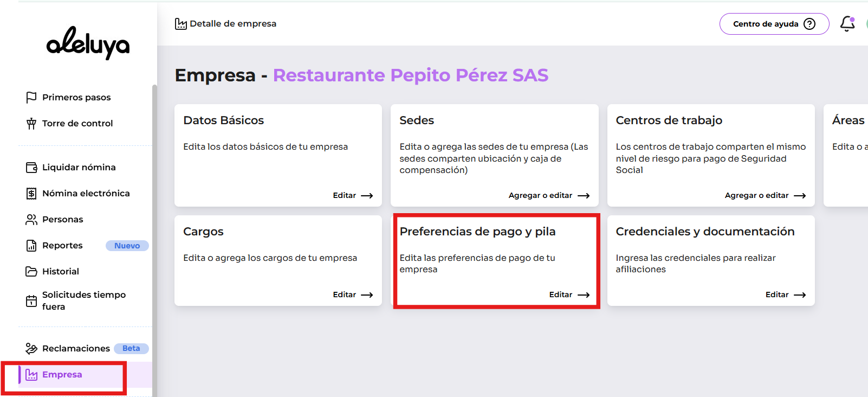Open the Empresa sidebar menu item
Image resolution: width=868 pixels, height=397 pixels.
pyautogui.click(x=62, y=375)
